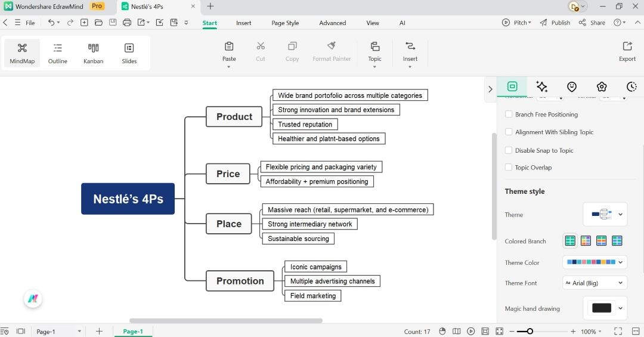Select third Colored Branch option
Screen dimensions: 644x337
601,241
